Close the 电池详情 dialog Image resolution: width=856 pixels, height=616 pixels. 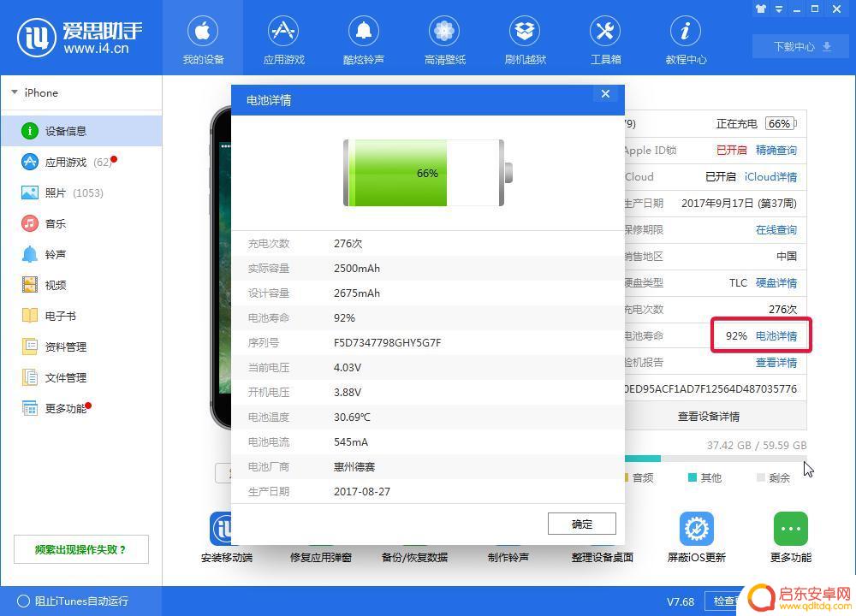605,94
